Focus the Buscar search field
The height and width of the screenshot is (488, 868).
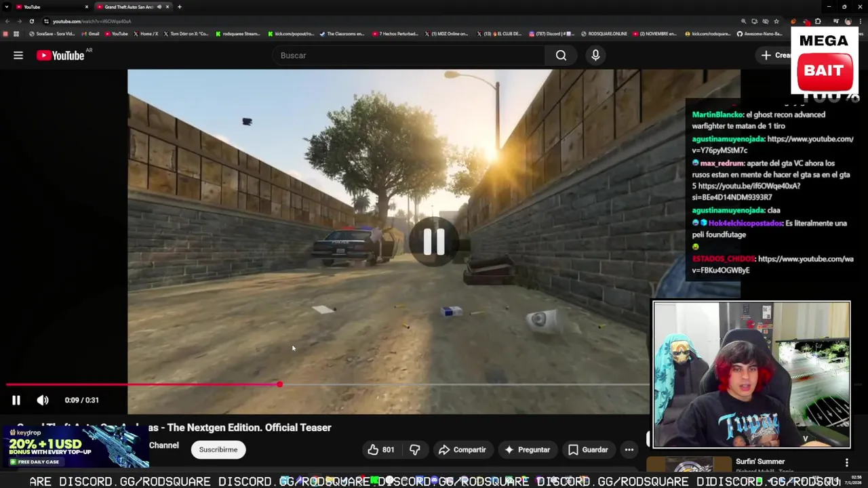[407, 56]
